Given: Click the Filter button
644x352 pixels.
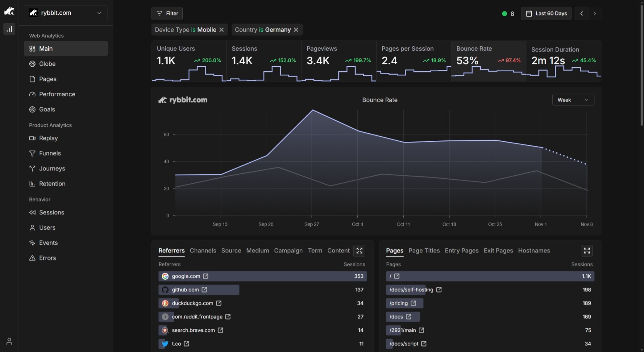Looking at the screenshot, I should 167,14.
